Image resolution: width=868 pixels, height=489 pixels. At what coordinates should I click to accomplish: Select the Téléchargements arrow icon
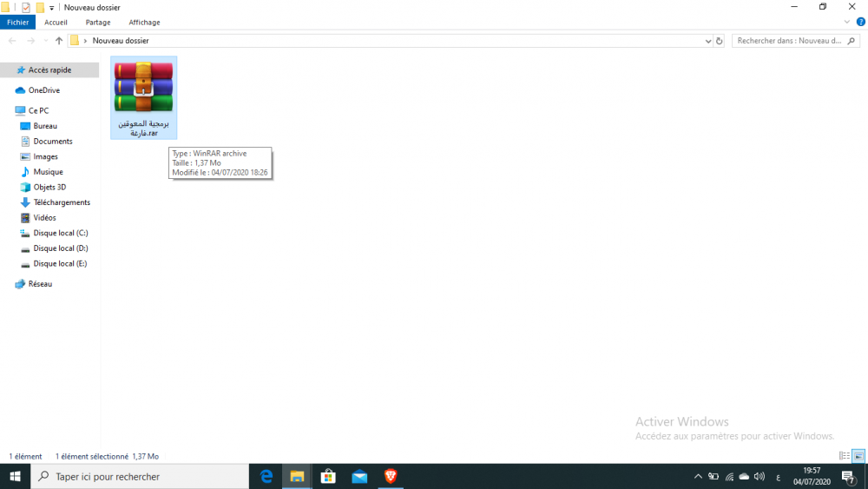pyautogui.click(x=25, y=202)
